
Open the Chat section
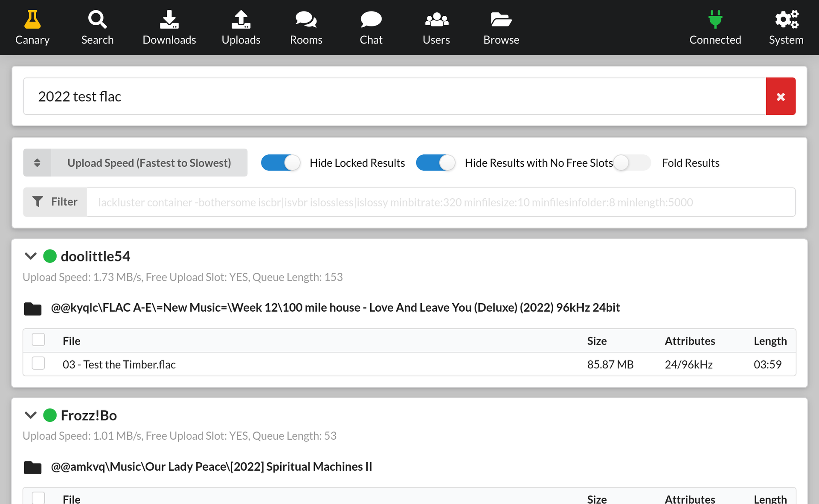point(371,28)
